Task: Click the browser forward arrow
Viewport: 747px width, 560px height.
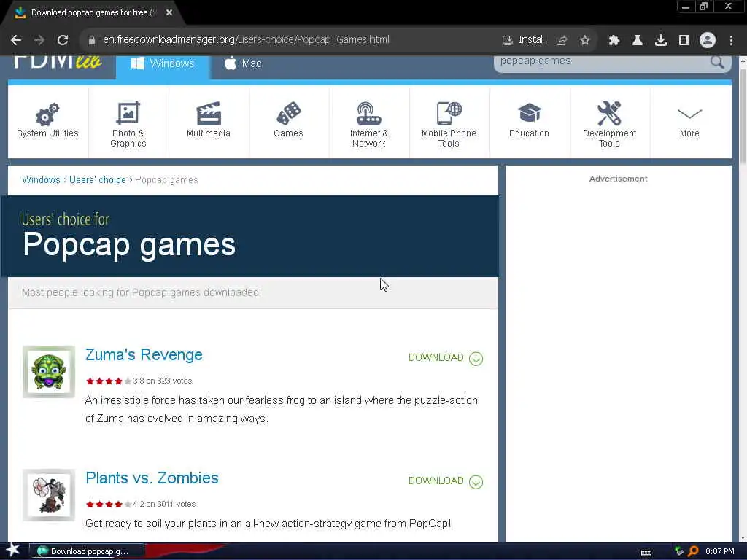Action: point(39,40)
